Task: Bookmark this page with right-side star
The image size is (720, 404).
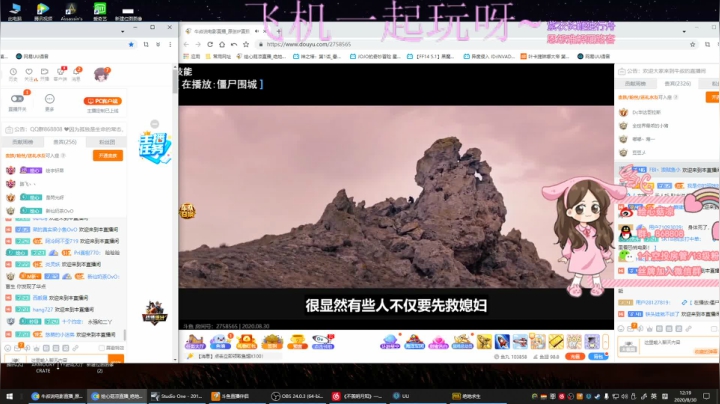Action: [x=692, y=45]
